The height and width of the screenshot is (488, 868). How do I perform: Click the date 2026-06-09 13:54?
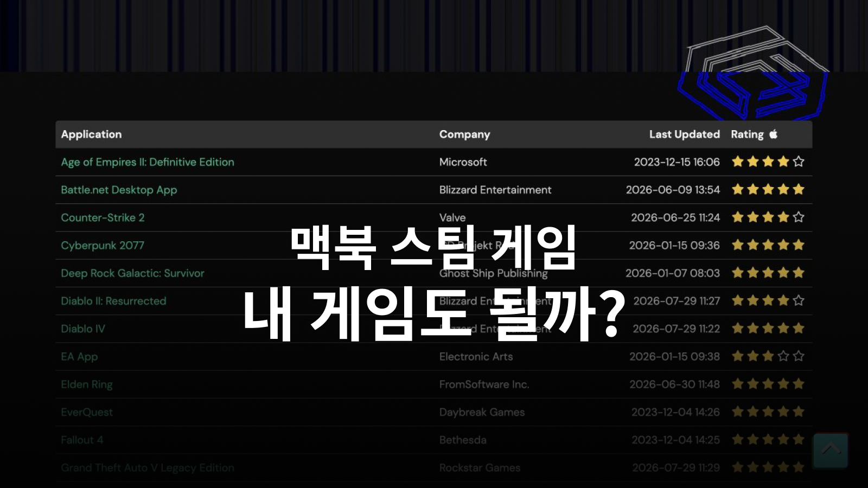click(673, 190)
